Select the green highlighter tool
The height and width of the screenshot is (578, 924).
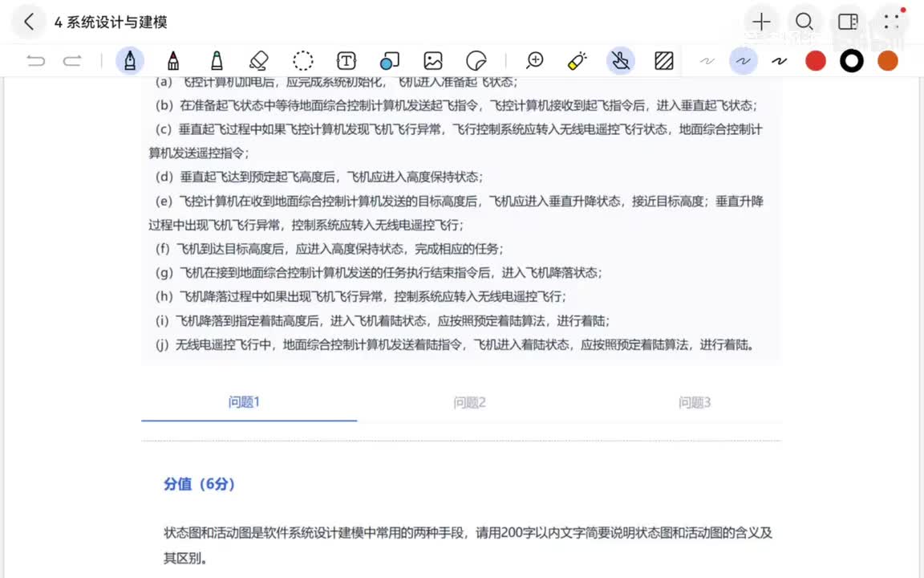coord(217,60)
